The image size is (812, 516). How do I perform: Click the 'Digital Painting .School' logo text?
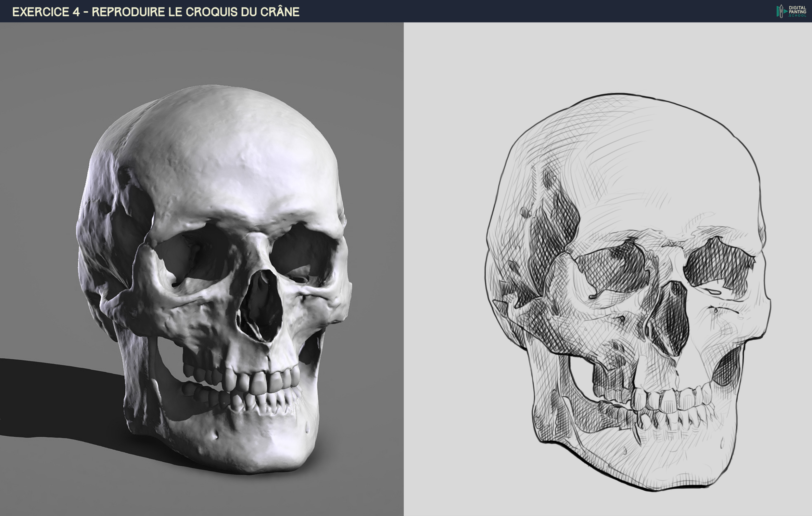click(x=797, y=11)
